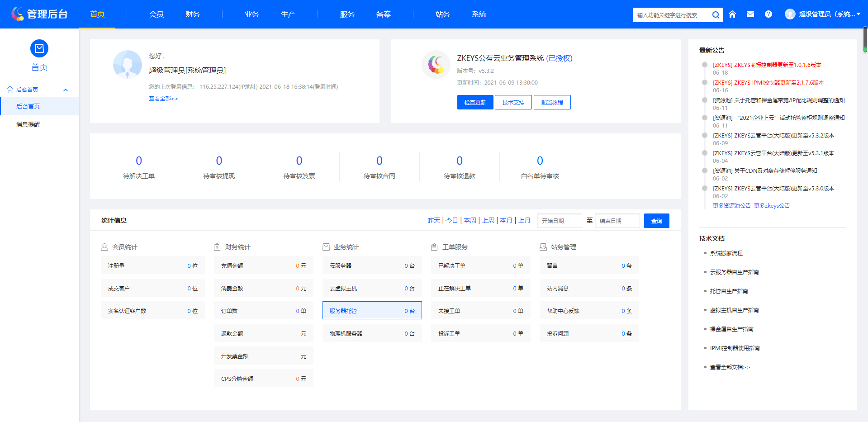
Task: Focus the 开始日期 input field
Action: 560,221
